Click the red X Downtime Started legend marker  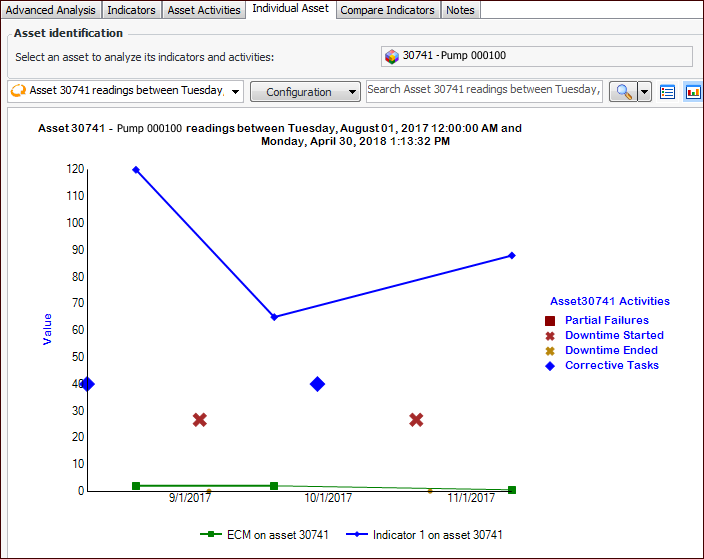550,336
